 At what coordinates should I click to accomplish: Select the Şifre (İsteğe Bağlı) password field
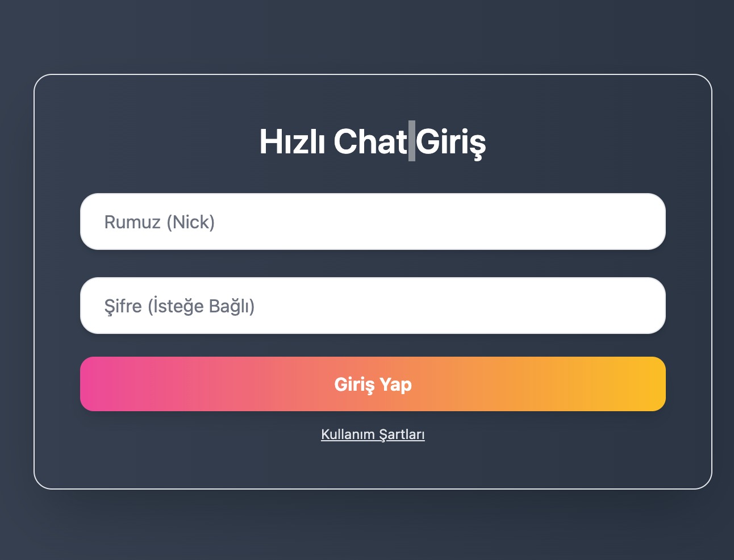pos(373,306)
